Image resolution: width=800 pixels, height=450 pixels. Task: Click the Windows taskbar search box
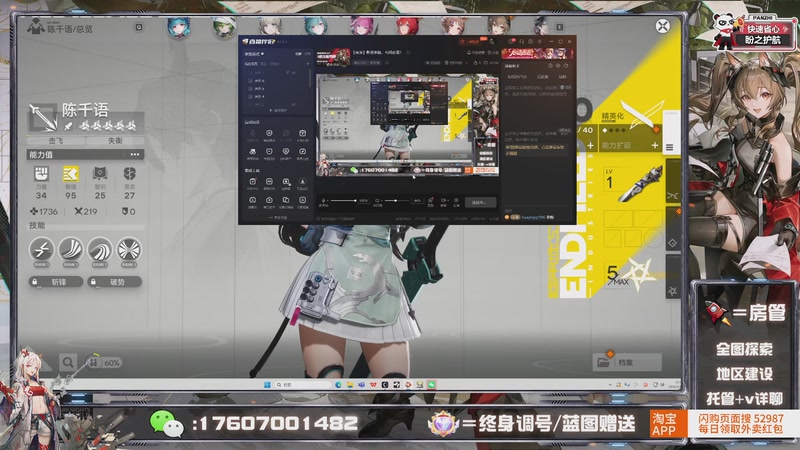click(303, 385)
